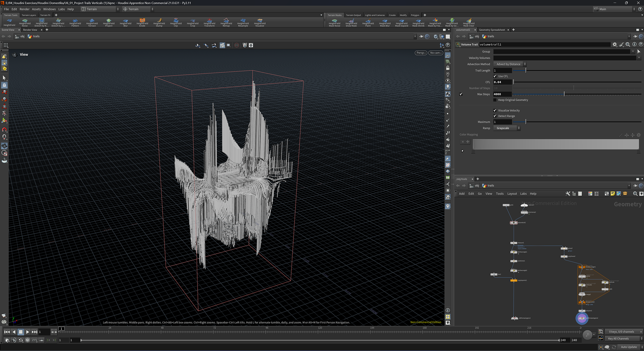Select the HeightField Crop shelf tool
Image resolution: width=644 pixels, height=351 pixels.
click(193, 22)
